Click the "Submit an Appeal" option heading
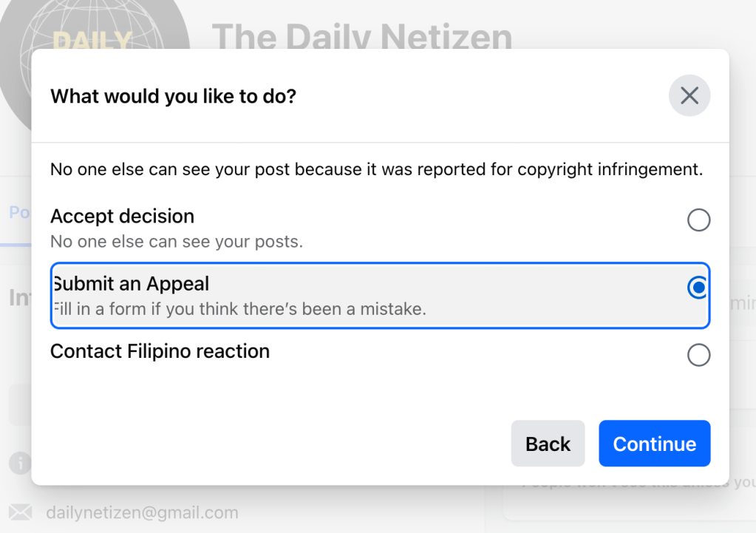The height and width of the screenshot is (533, 756). pyautogui.click(x=131, y=284)
